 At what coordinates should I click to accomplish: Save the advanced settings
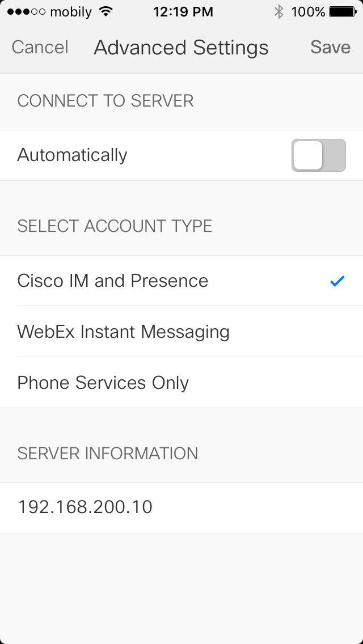pos(330,47)
